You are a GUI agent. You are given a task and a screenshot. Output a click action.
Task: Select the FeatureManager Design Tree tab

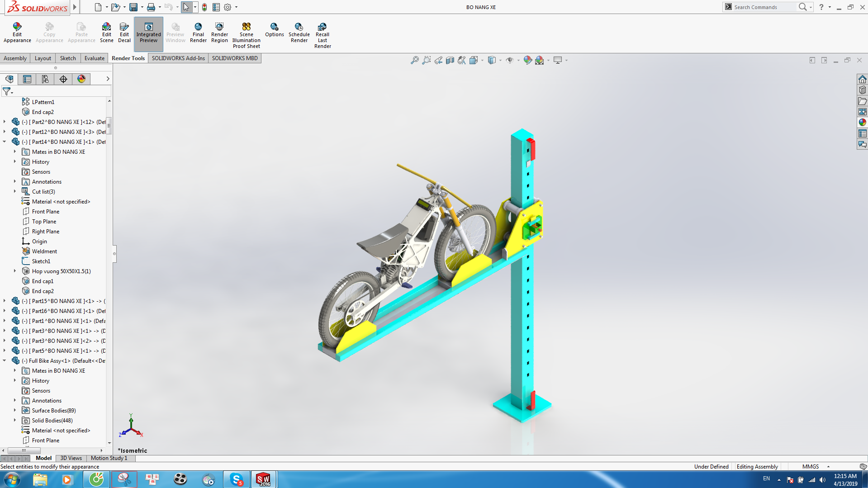click(9, 79)
